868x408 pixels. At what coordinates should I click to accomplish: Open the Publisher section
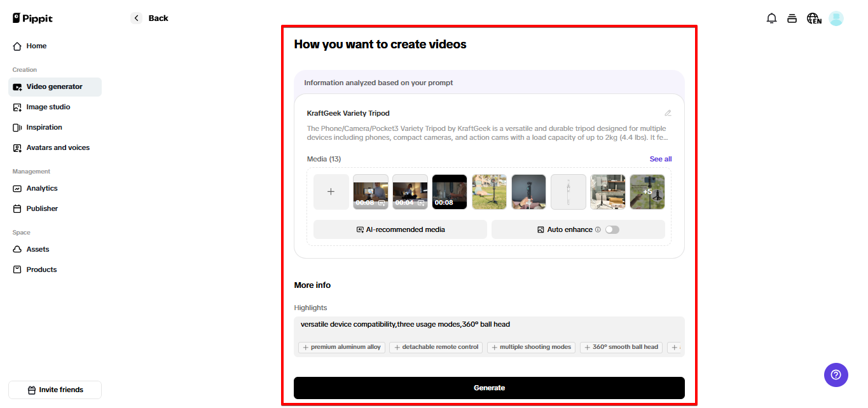pyautogui.click(x=41, y=208)
